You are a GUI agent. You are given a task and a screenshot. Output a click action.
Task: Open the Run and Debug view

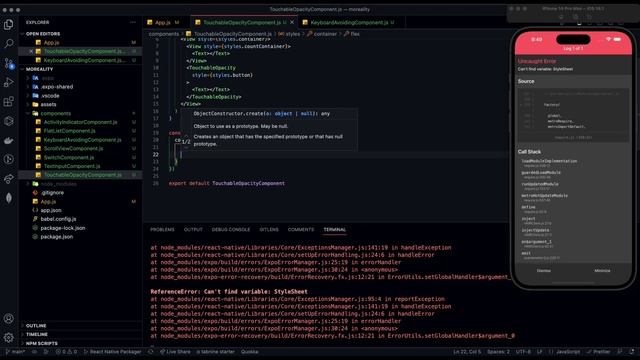coord(9,82)
